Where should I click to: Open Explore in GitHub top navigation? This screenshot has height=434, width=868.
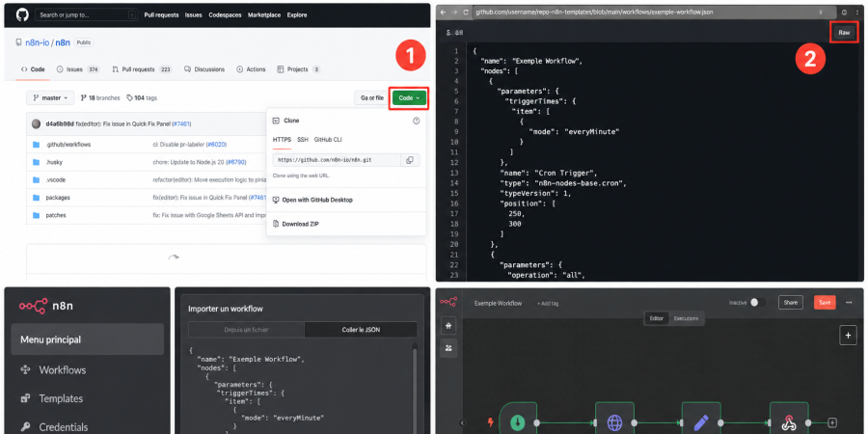coord(297,14)
